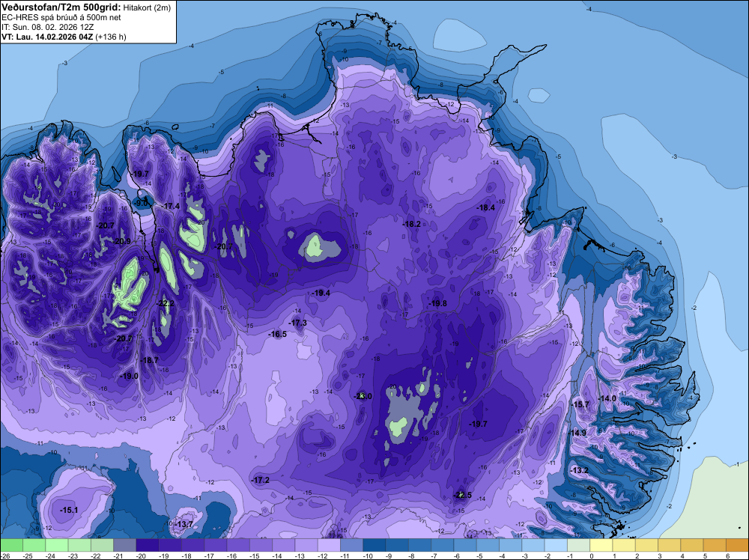
Task: Click the -23.0 temperature value
Action: [363, 396]
